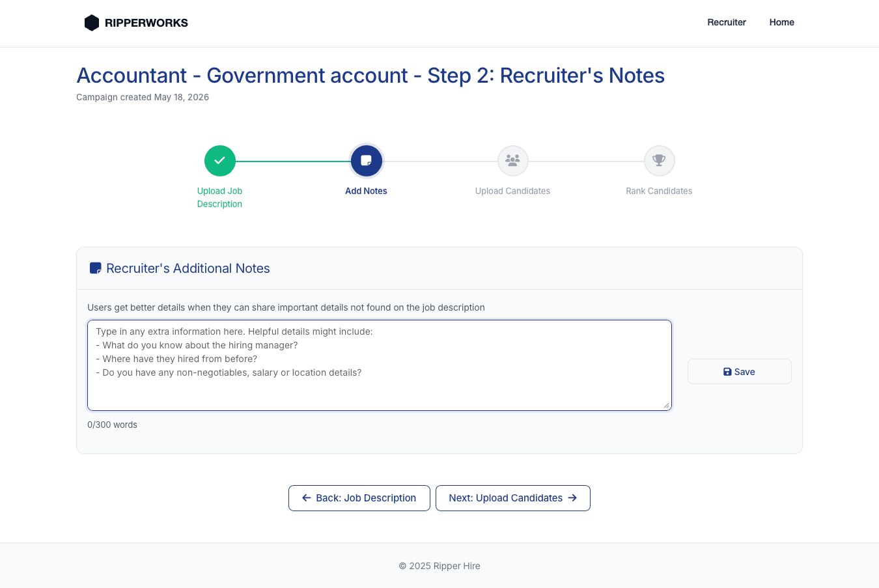The width and height of the screenshot is (879, 588).
Task: Select the green checkmark Upload Job Description step
Action: tap(220, 161)
